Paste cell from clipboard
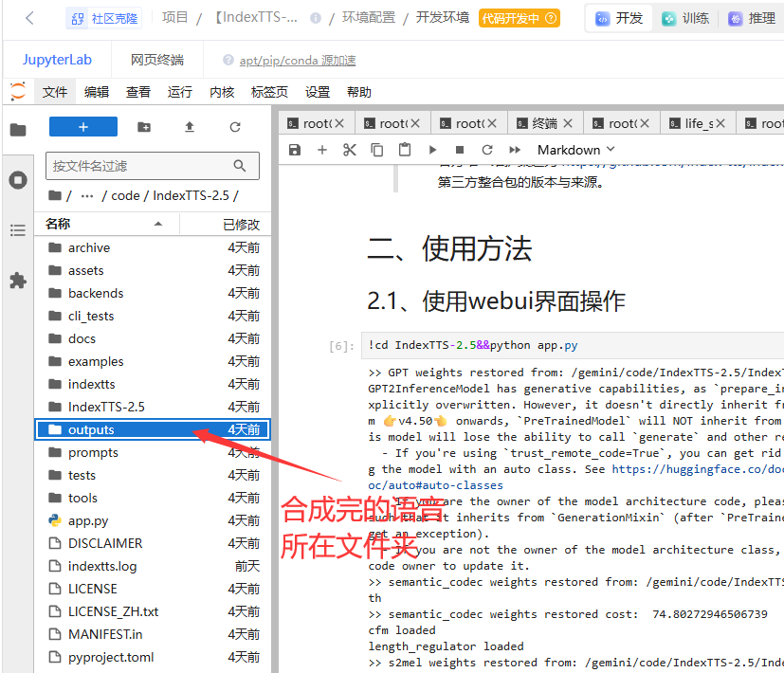This screenshot has width=784, height=673. [x=405, y=150]
